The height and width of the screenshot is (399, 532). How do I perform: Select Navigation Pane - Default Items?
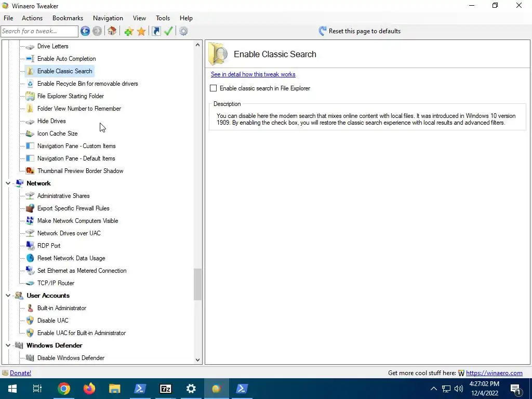[x=76, y=158]
